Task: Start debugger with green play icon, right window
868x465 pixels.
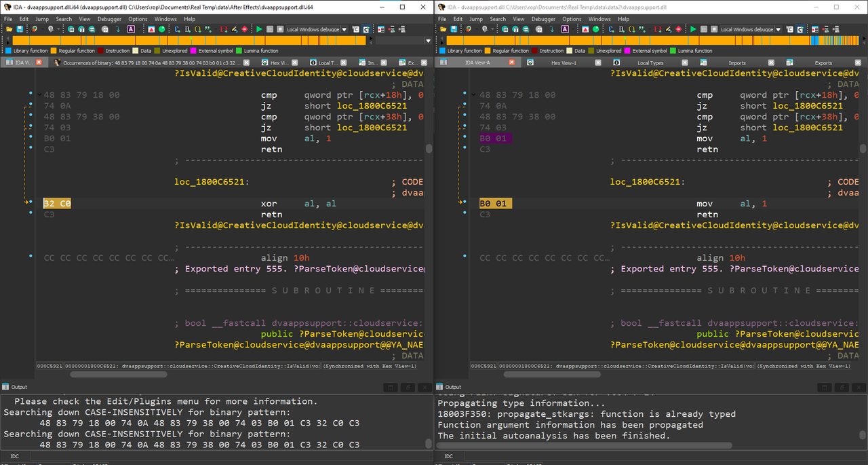Action: tap(694, 30)
